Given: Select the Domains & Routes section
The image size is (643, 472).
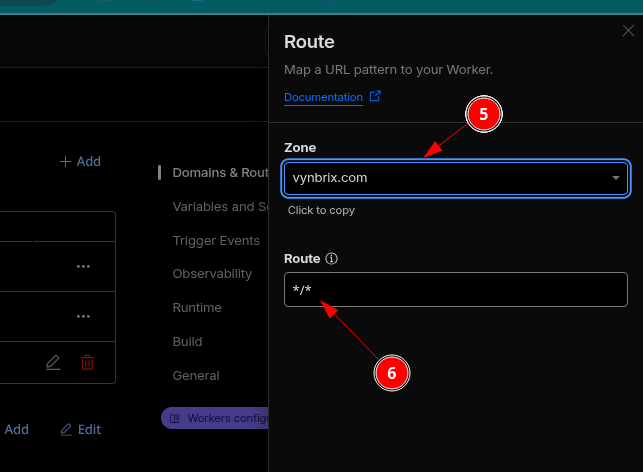Looking at the screenshot, I should (219, 172).
